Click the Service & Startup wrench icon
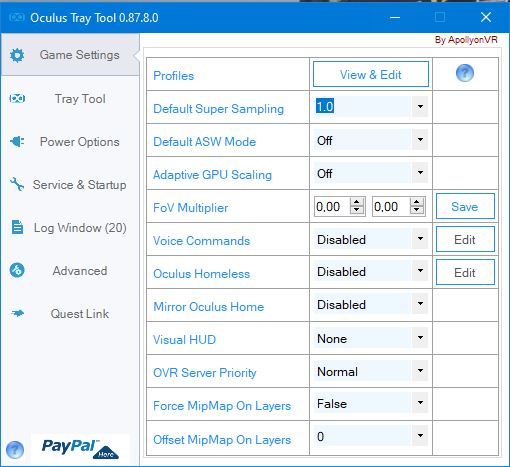 pyautogui.click(x=17, y=184)
